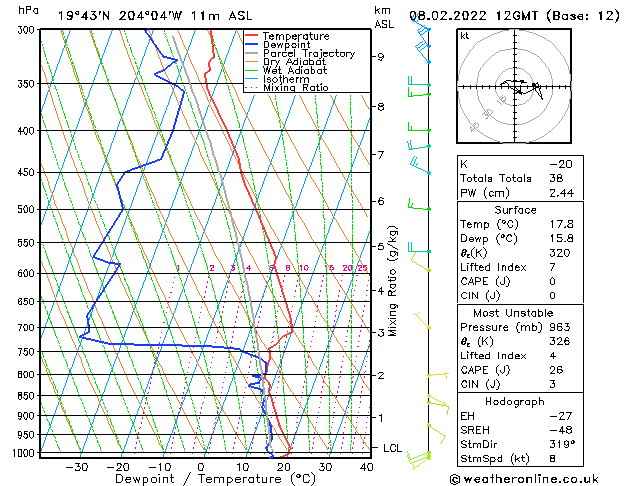This screenshot has height=486, width=629.
Task: Click the 'km ASL' altitude axis heading
Action: (384, 17)
